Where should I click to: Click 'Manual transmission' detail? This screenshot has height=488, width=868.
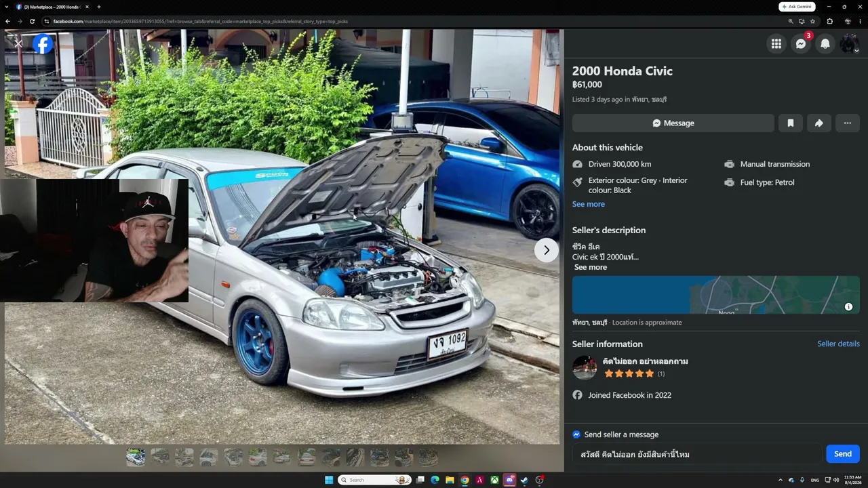tap(775, 164)
